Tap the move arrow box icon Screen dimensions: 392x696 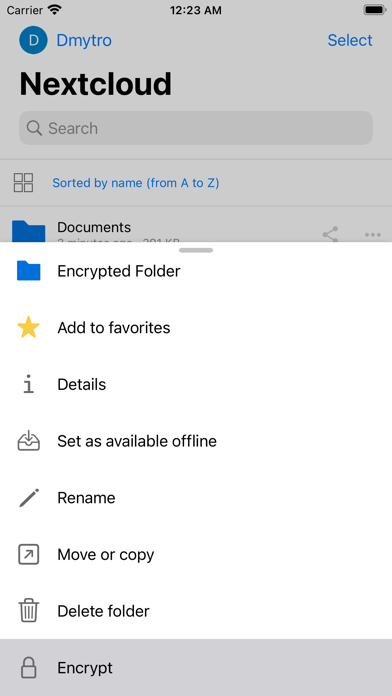coord(29,554)
